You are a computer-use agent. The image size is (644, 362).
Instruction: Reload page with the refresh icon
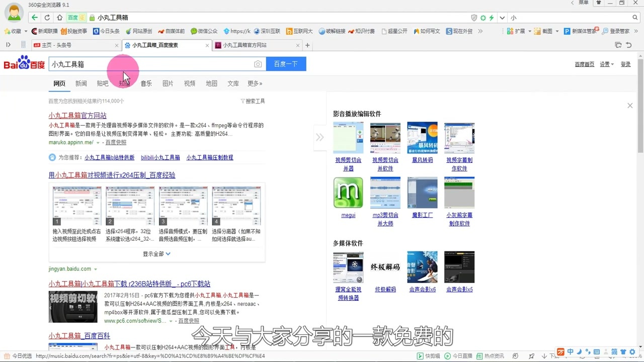(x=47, y=18)
